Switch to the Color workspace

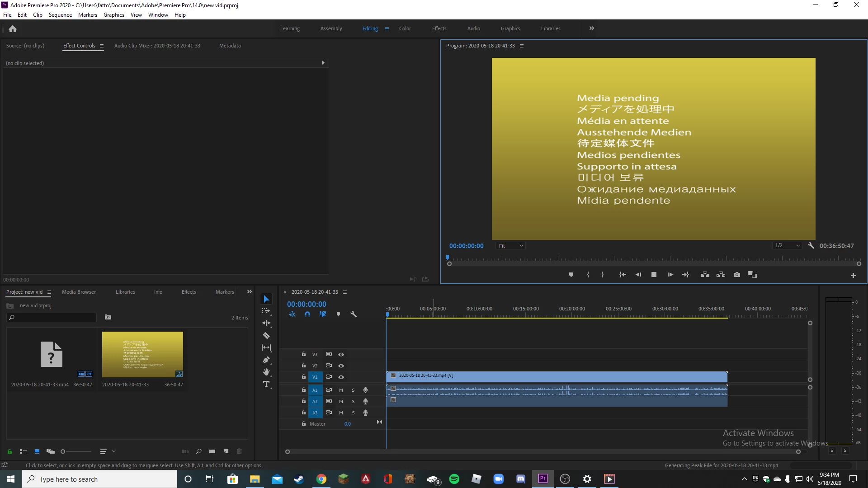click(x=405, y=28)
